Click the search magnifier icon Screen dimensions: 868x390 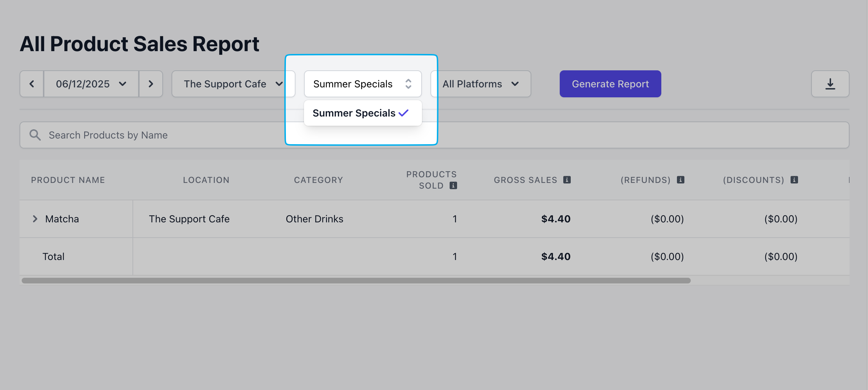(x=35, y=135)
